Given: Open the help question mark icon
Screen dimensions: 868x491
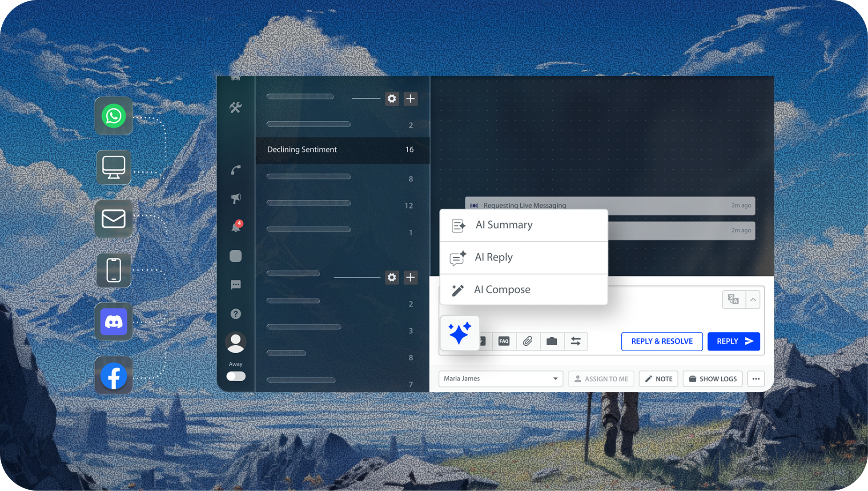Looking at the screenshot, I should click(236, 314).
